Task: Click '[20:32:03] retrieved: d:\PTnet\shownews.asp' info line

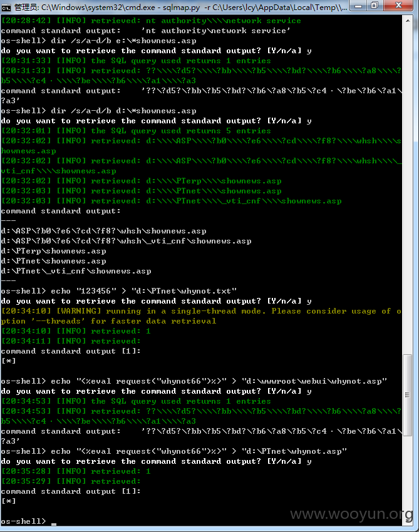Action: pyautogui.click(x=142, y=191)
